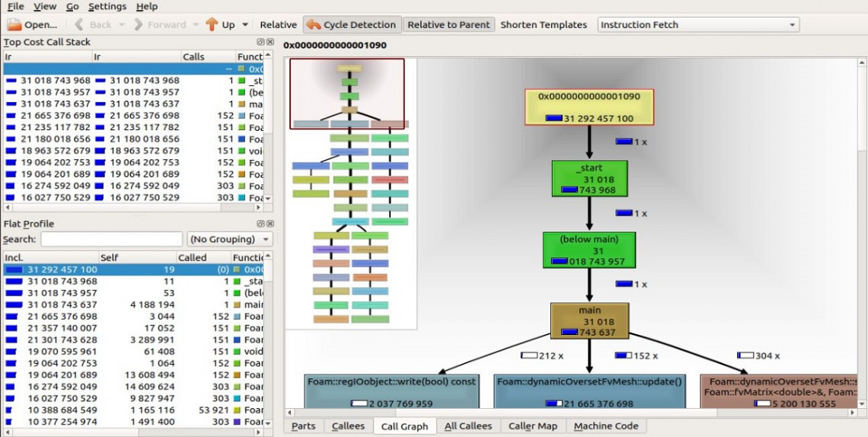The image size is (868, 437).
Task: Click the Flat Profile search field
Action: click(111, 239)
